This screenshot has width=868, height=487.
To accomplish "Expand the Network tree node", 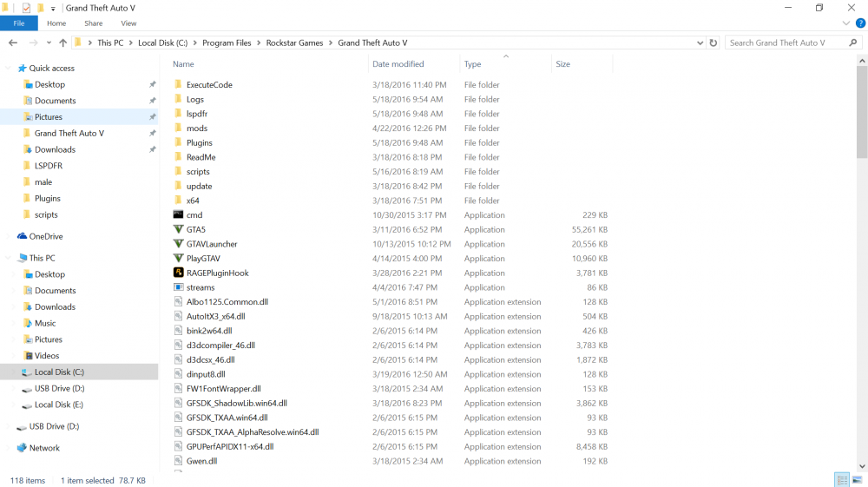I will (8, 448).
